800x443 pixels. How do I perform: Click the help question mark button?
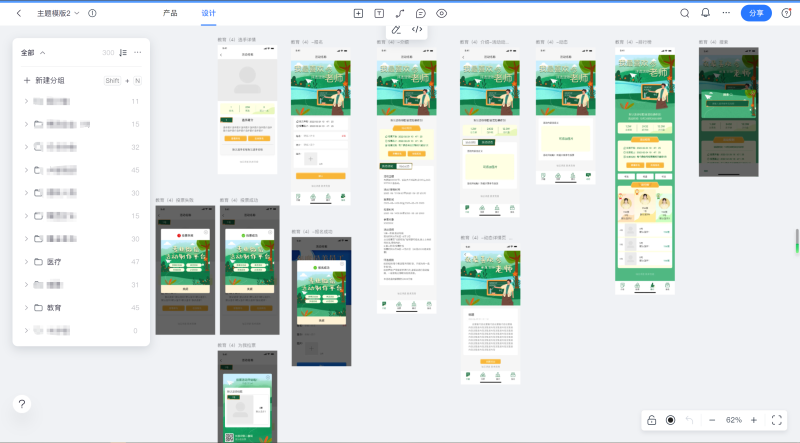tap(22, 404)
